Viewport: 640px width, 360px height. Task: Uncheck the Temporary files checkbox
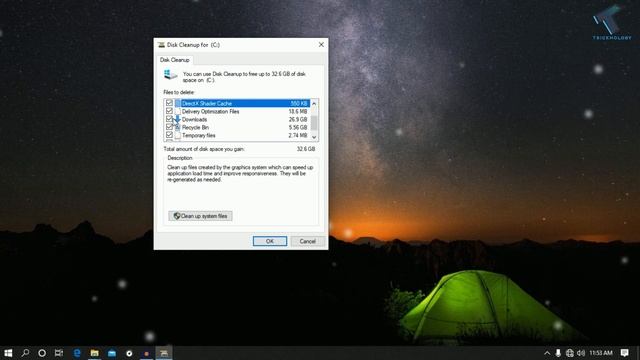pos(169,135)
